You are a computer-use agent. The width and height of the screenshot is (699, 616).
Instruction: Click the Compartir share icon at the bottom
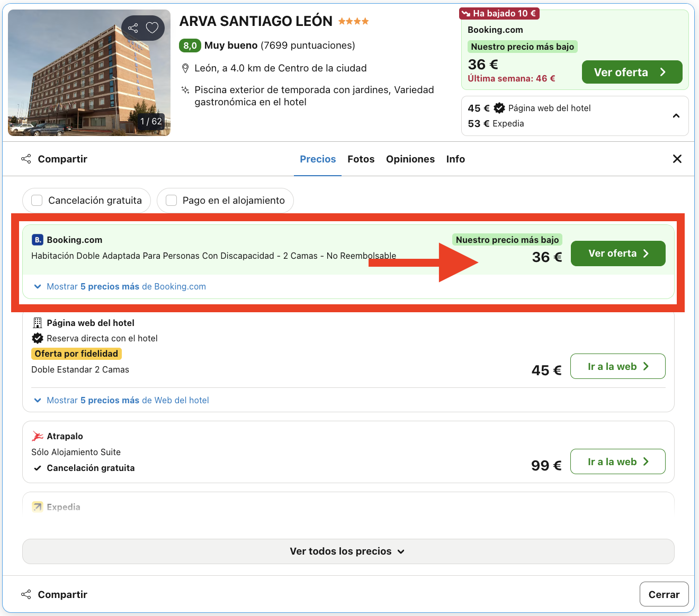click(x=26, y=594)
